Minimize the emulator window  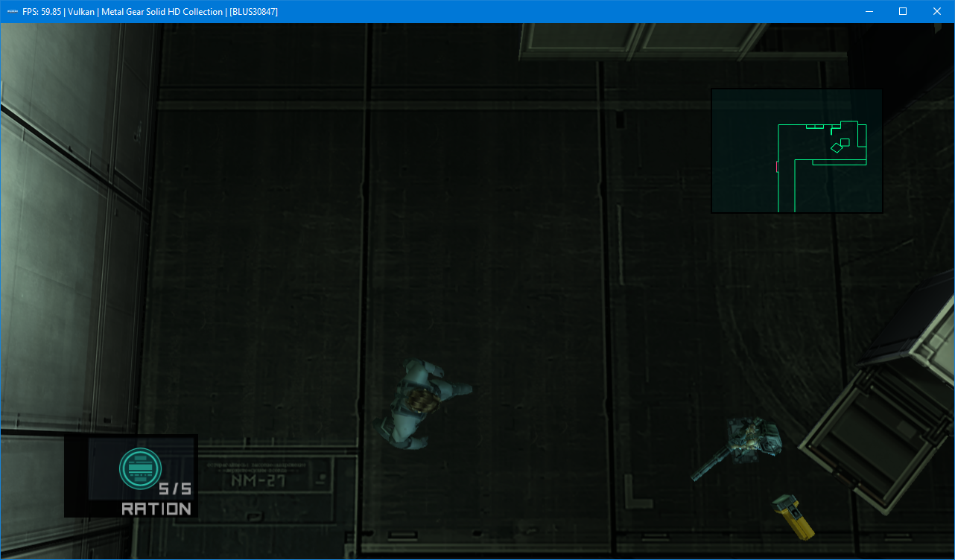(869, 11)
